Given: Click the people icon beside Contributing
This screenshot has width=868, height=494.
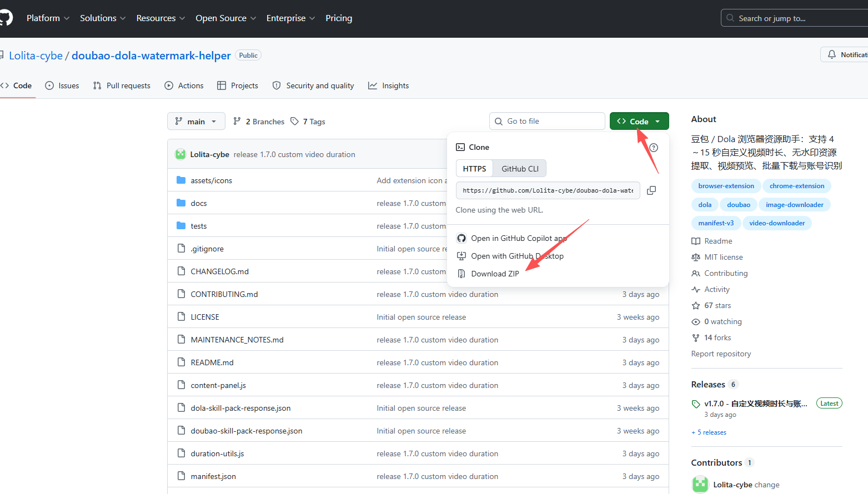Looking at the screenshot, I should point(696,273).
